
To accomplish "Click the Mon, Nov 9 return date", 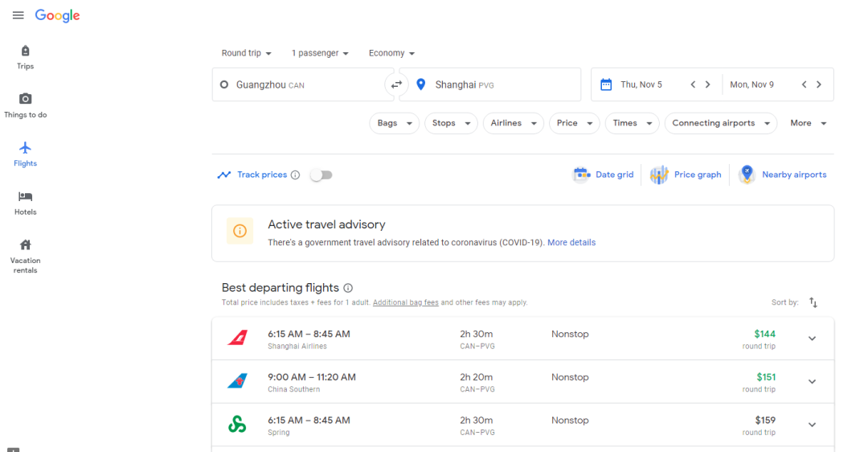I will (751, 84).
